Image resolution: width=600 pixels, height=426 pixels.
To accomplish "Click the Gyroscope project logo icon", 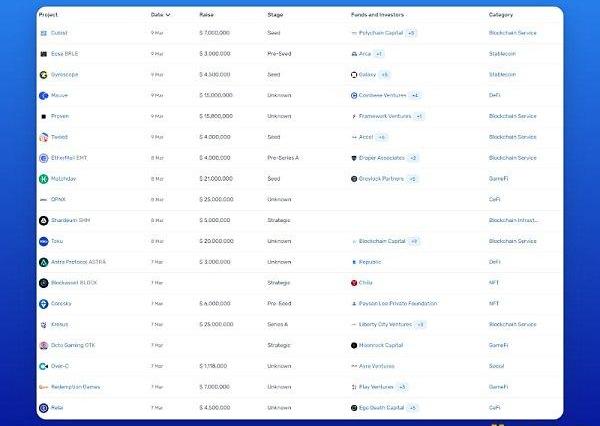I will point(43,75).
